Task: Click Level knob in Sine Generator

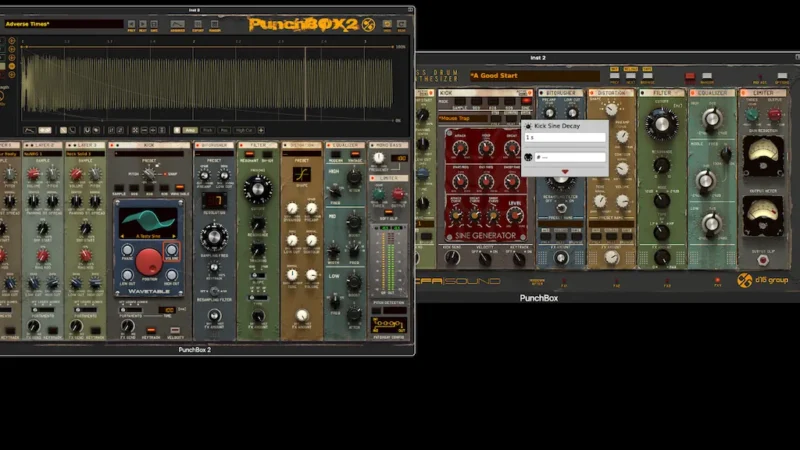Action: tap(515, 215)
